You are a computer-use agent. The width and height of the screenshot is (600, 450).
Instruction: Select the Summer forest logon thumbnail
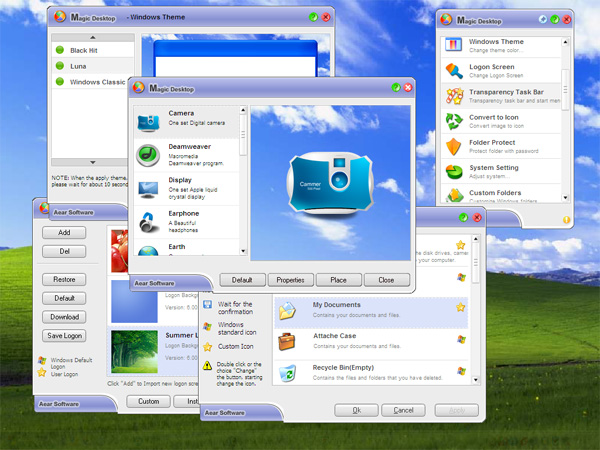tap(134, 352)
